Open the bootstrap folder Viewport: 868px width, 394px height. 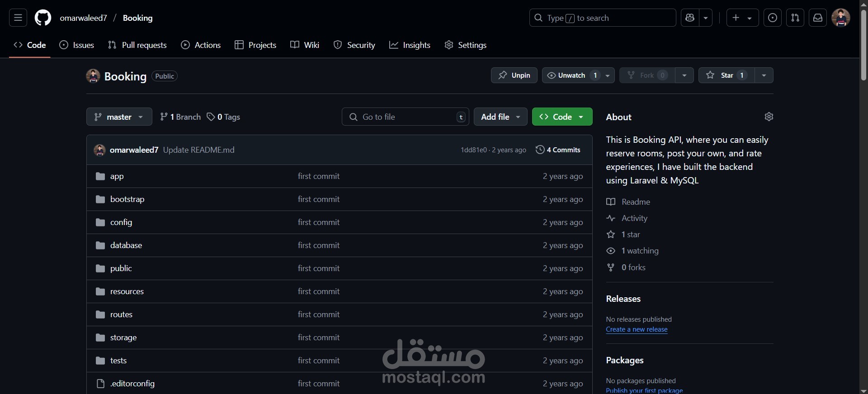(127, 199)
